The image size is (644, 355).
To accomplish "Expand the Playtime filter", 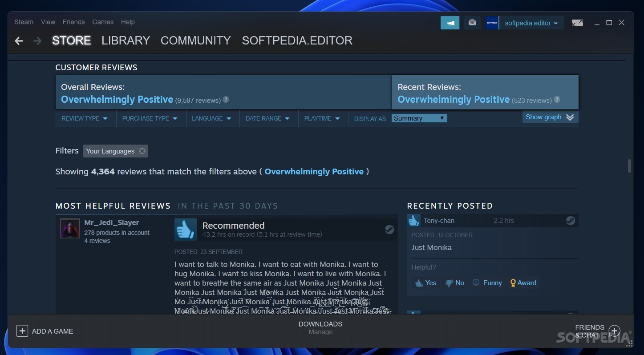I will pyautogui.click(x=322, y=118).
